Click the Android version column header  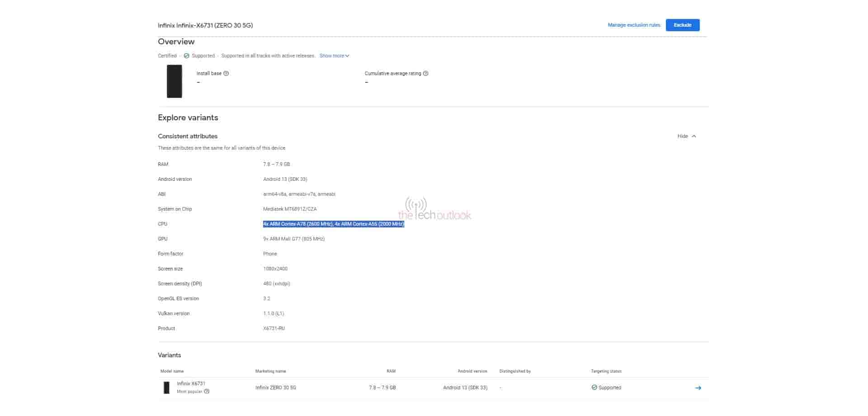pos(472,371)
